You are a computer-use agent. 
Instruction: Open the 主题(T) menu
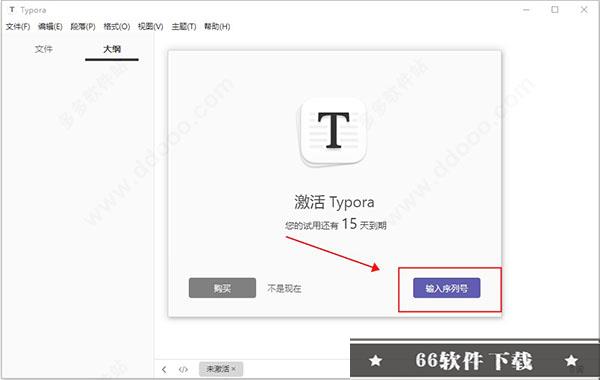[184, 26]
